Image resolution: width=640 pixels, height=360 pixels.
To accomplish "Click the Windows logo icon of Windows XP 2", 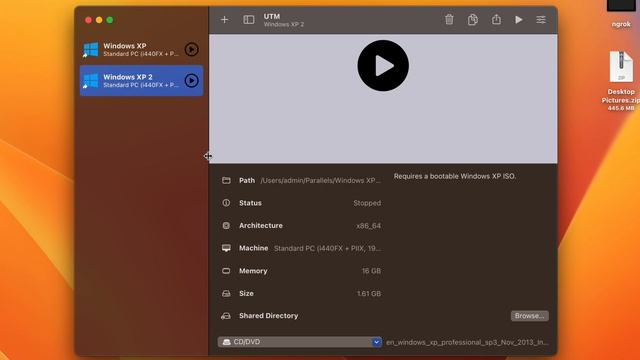I will [91, 80].
